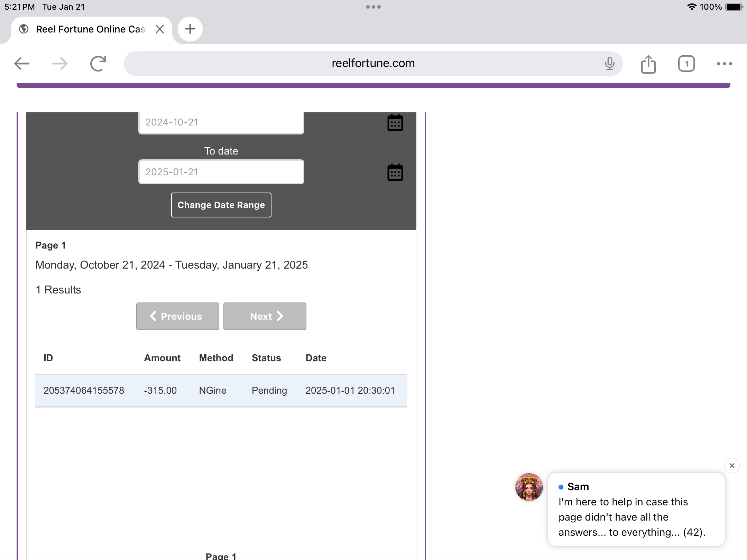The image size is (747, 560).
Task: Click the date range summary text
Action: click(172, 265)
